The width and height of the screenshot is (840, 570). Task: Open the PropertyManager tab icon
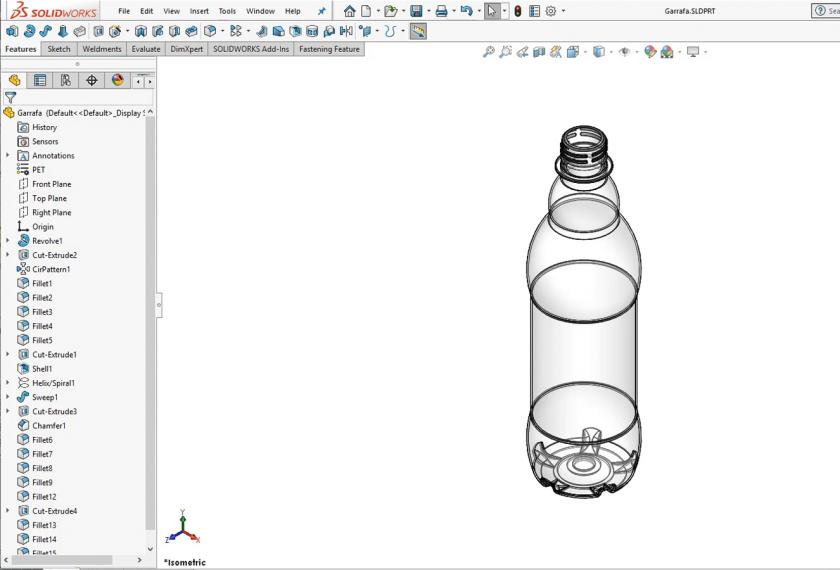coord(40,80)
